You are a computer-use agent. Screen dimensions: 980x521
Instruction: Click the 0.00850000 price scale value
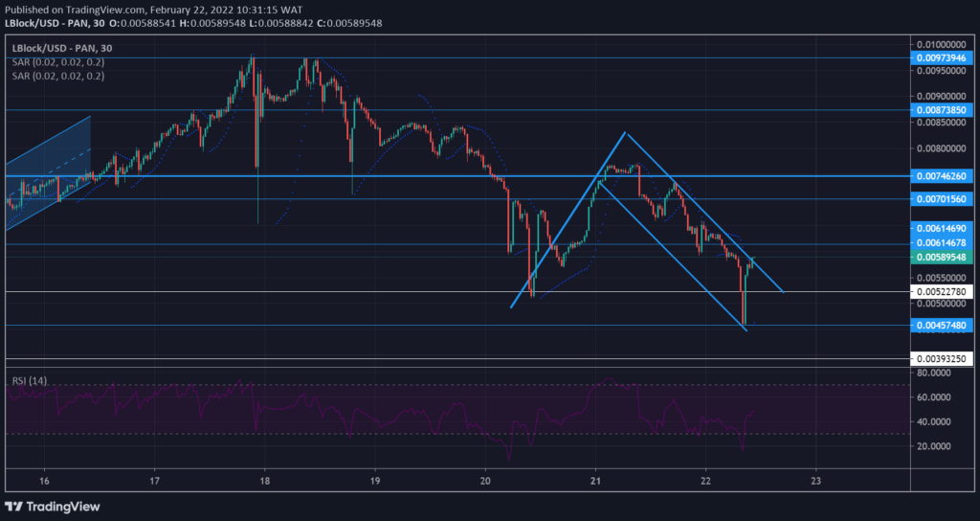[x=942, y=123]
